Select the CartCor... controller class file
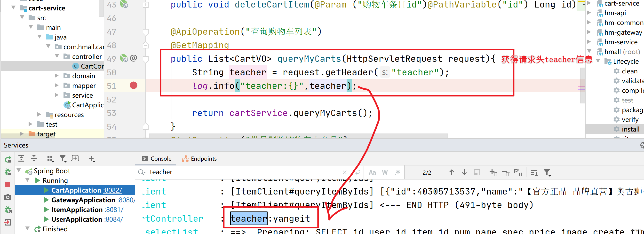Screen dimensions: 644x234 88,66
